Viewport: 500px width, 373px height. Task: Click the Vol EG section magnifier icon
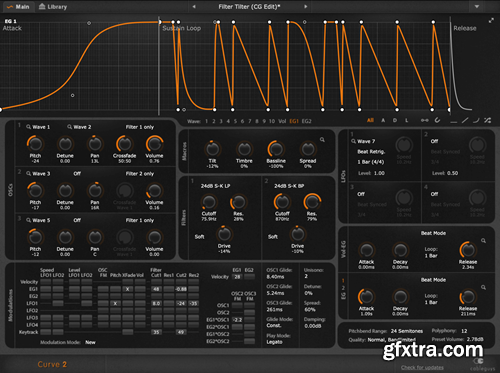pos(483,240)
